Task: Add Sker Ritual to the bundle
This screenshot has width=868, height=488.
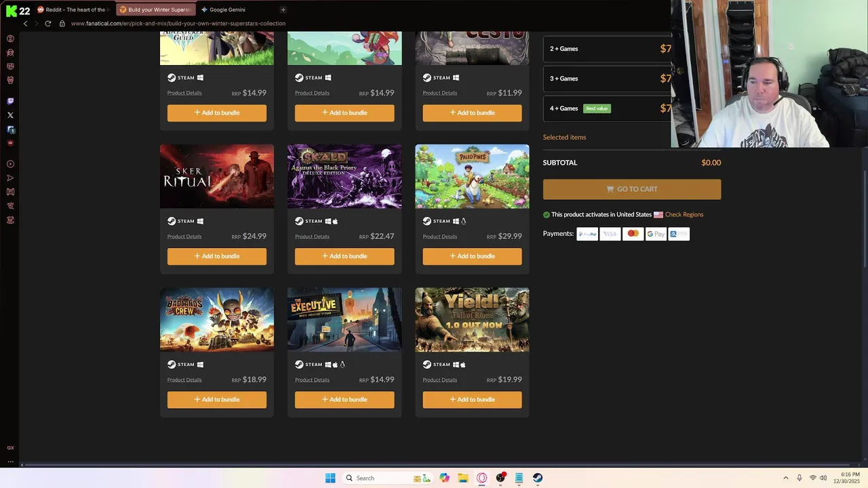Action: tap(217, 256)
